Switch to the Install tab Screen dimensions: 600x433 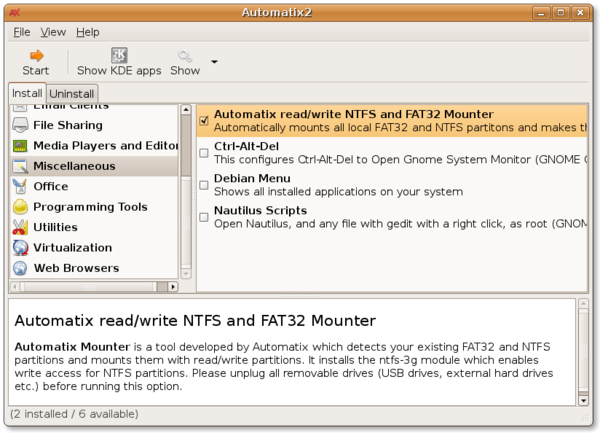(27, 93)
